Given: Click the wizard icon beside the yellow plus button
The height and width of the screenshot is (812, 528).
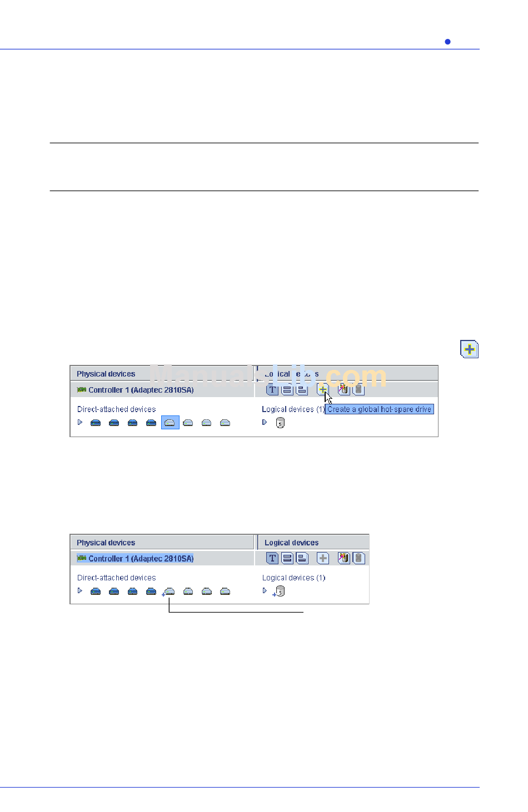Looking at the screenshot, I should click(x=343, y=389).
